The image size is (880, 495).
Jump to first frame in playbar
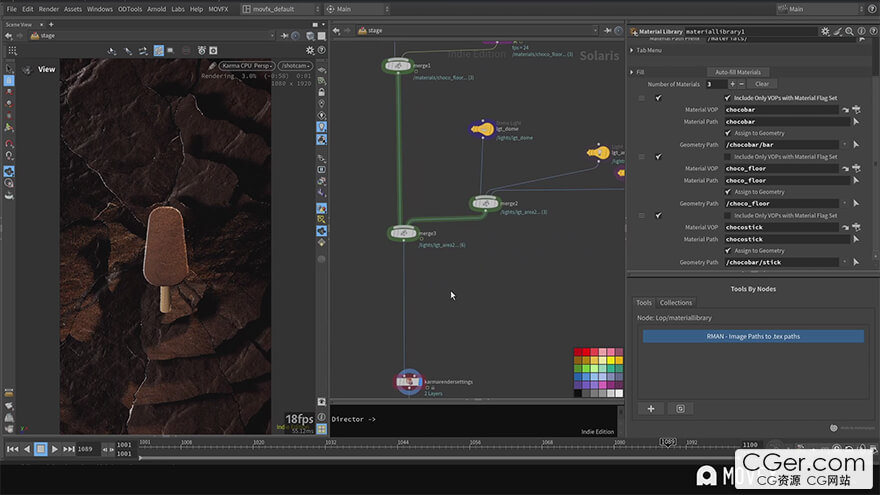pos(12,449)
